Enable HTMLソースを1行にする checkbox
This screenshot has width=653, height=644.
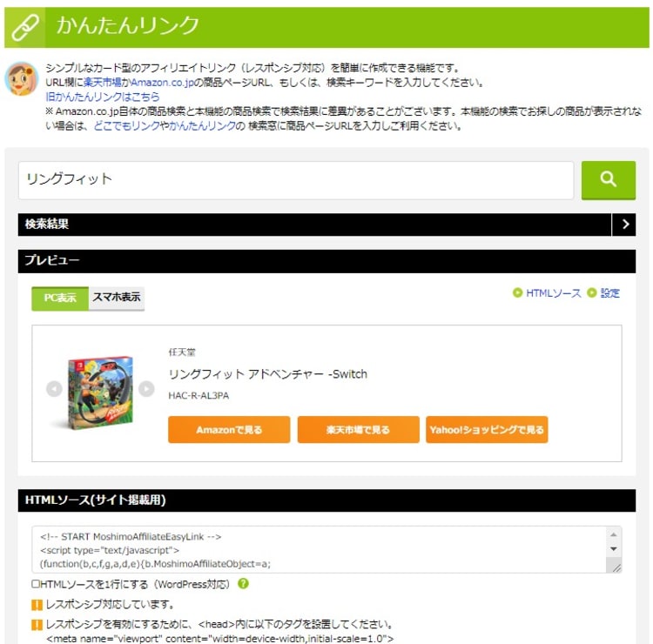pyautogui.click(x=36, y=584)
